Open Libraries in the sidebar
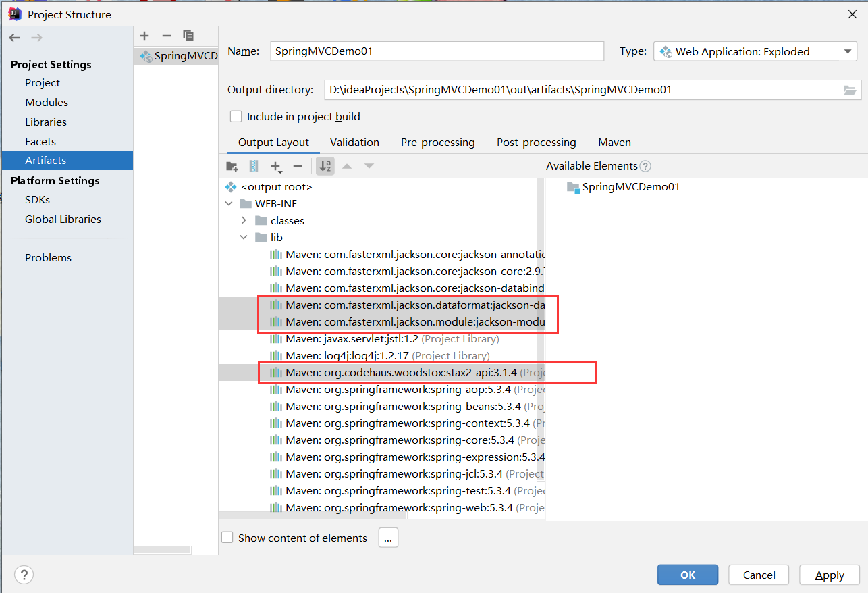 click(x=46, y=122)
